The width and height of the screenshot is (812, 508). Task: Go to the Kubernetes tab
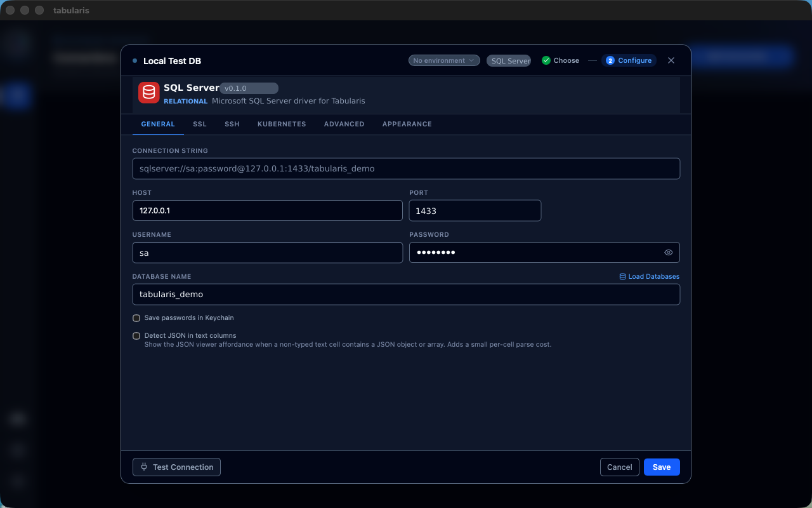pyautogui.click(x=282, y=124)
